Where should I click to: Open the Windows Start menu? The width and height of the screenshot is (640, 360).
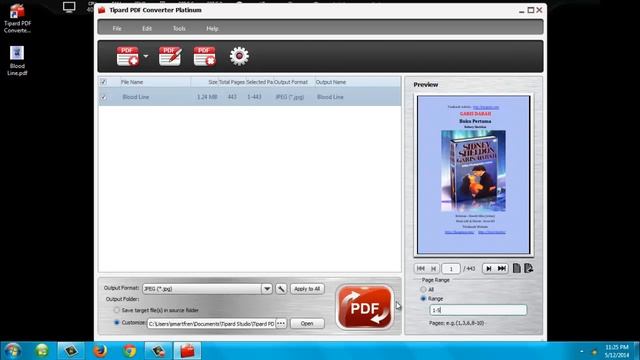[13, 351]
